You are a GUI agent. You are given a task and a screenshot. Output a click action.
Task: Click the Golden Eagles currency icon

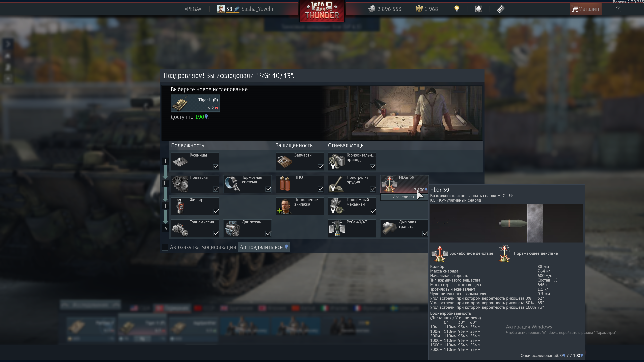coord(419,9)
